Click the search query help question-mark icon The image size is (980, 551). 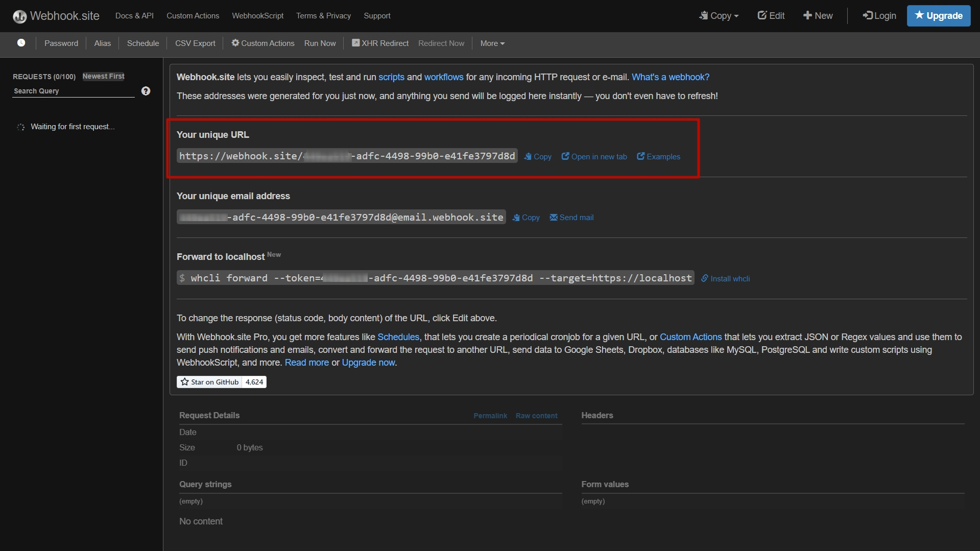pyautogui.click(x=146, y=91)
